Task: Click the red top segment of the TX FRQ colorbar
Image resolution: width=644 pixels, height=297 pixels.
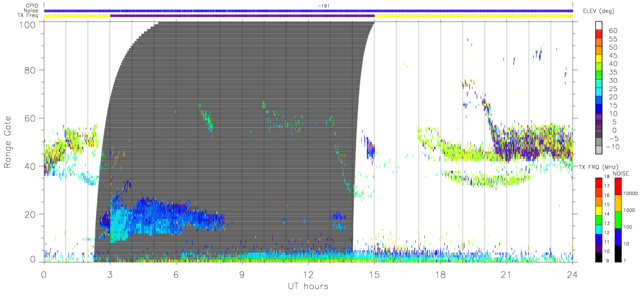Action: [x=599, y=182]
